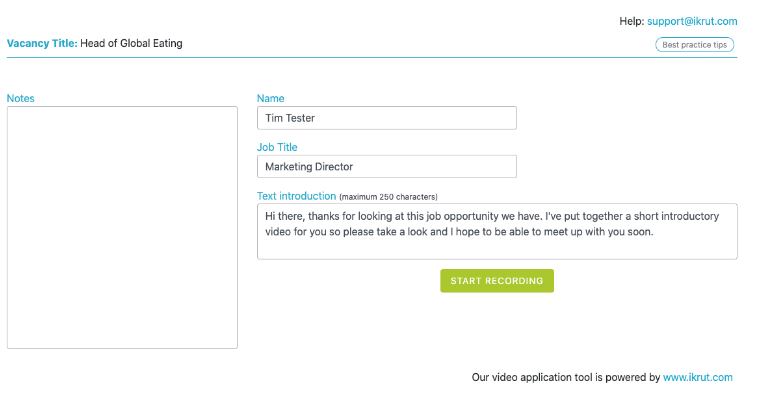This screenshot has height=402, width=767.
Task: Click into the Text introduction text box
Action: (x=497, y=231)
